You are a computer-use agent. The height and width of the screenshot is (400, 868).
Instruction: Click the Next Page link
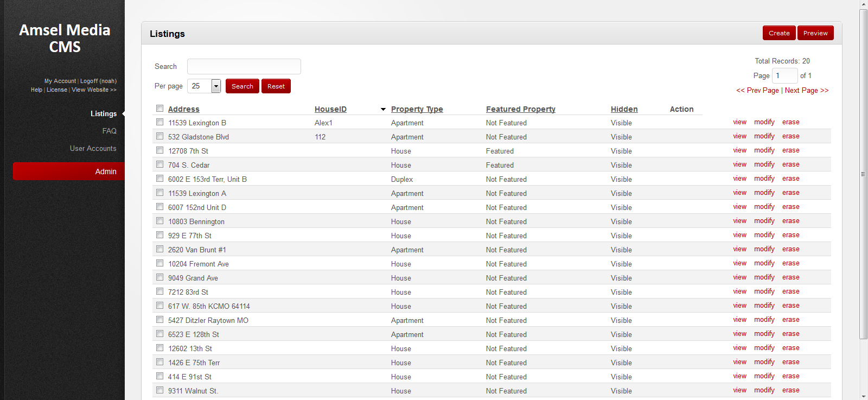pos(806,91)
